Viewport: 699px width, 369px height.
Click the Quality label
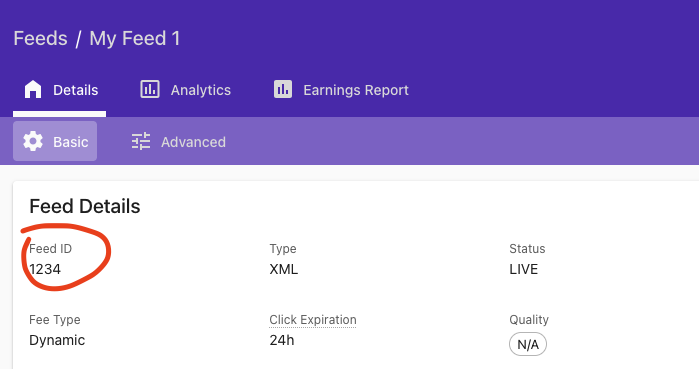pos(529,320)
